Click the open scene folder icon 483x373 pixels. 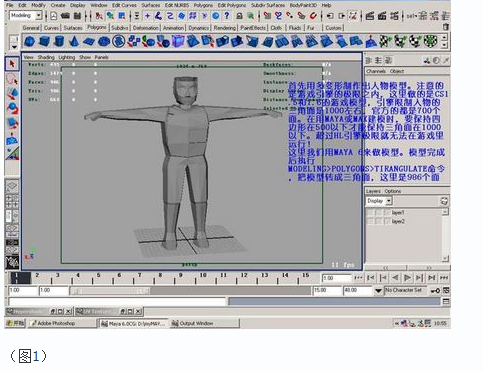(x=65, y=16)
